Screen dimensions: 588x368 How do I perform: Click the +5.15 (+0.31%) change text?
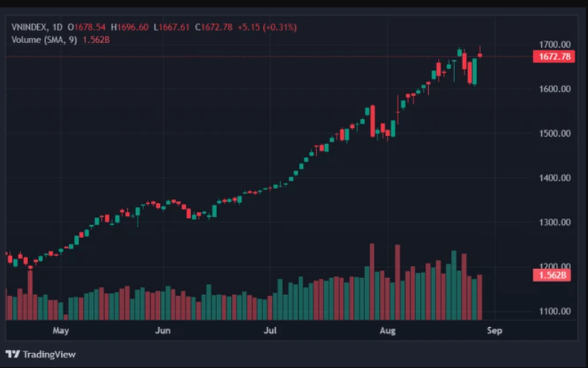267,28
